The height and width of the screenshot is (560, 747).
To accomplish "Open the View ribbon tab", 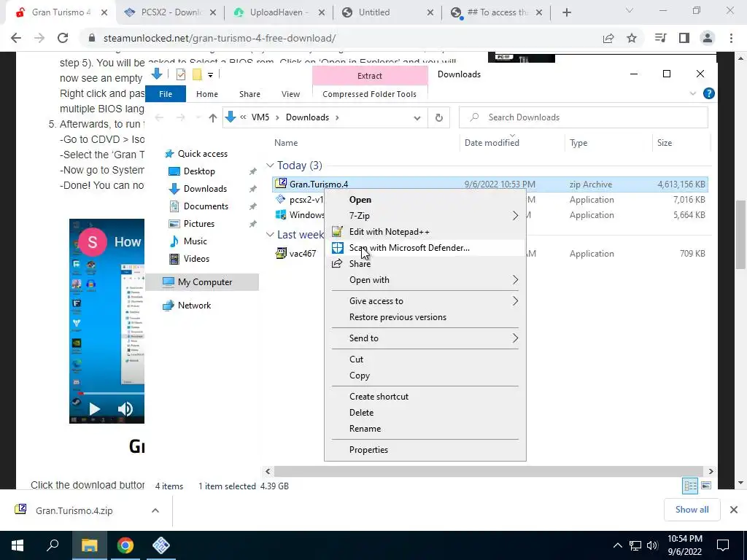I will [x=290, y=94].
